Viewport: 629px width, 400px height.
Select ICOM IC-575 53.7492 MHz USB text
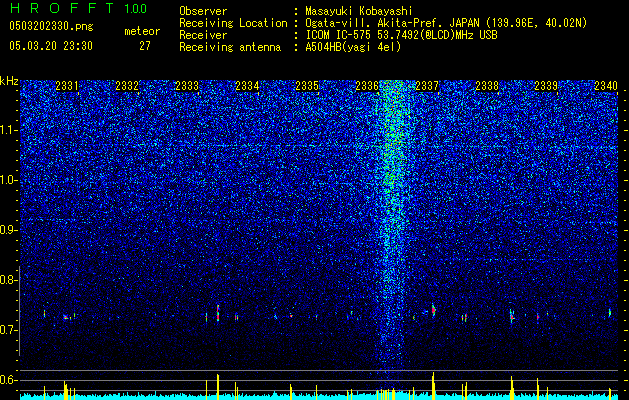(x=401, y=35)
